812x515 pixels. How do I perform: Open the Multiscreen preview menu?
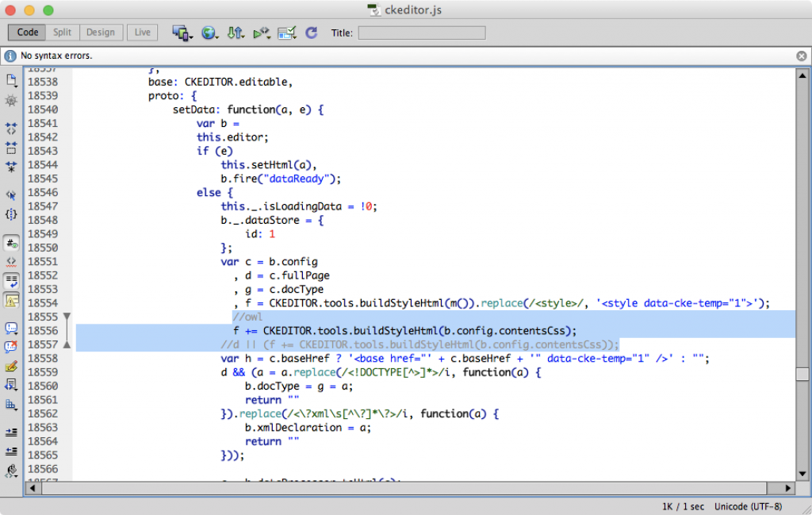pyautogui.click(x=182, y=33)
